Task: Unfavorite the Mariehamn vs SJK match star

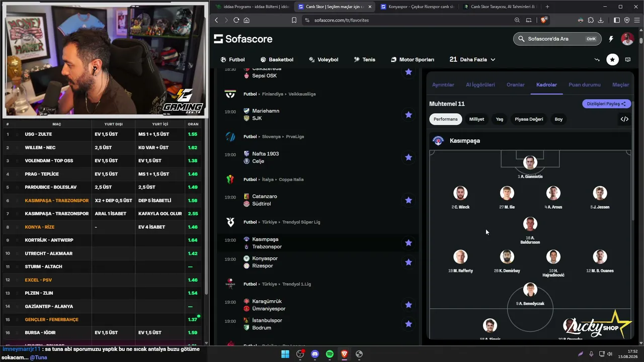Action: pos(409,115)
